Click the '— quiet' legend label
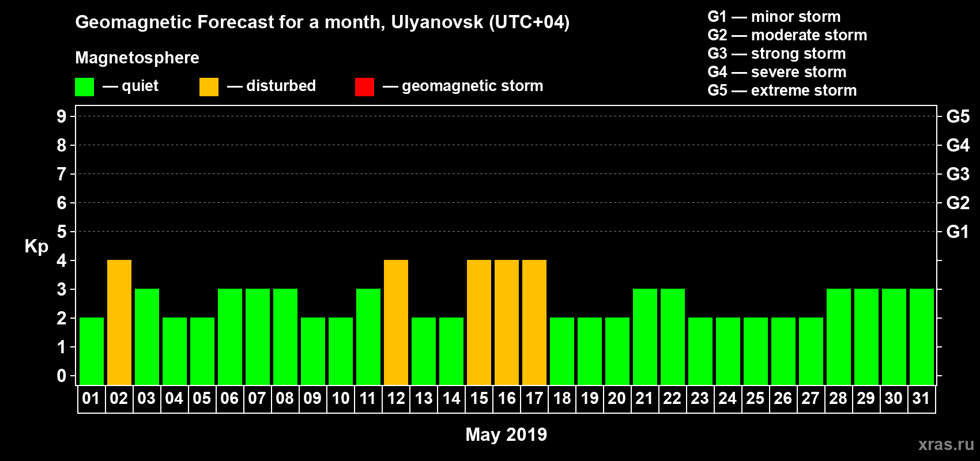Viewport: 980px width, 461px height. coord(130,86)
